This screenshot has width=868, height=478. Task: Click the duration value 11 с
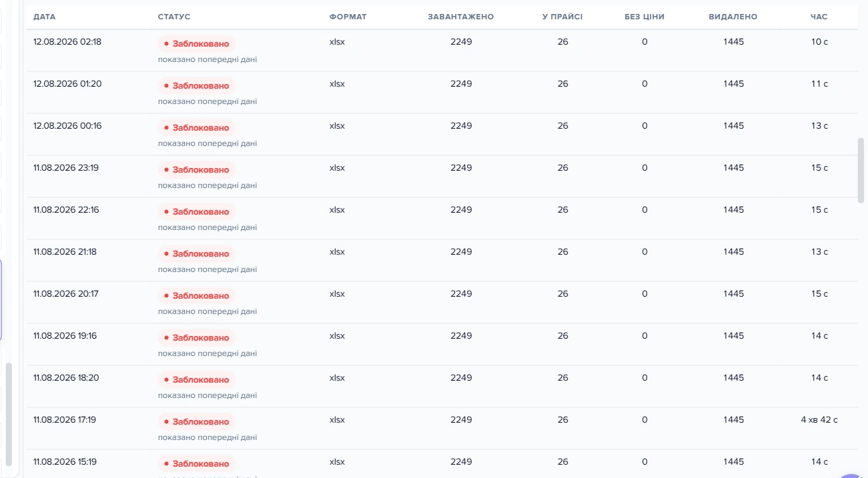[819, 84]
